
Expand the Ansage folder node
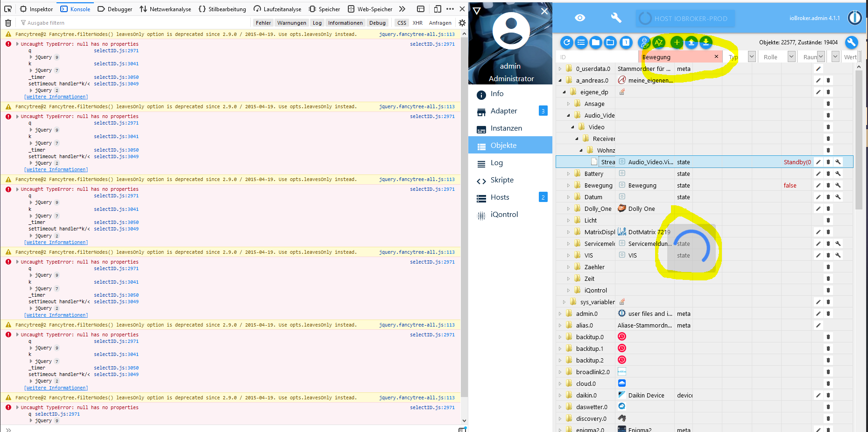pyautogui.click(x=568, y=104)
